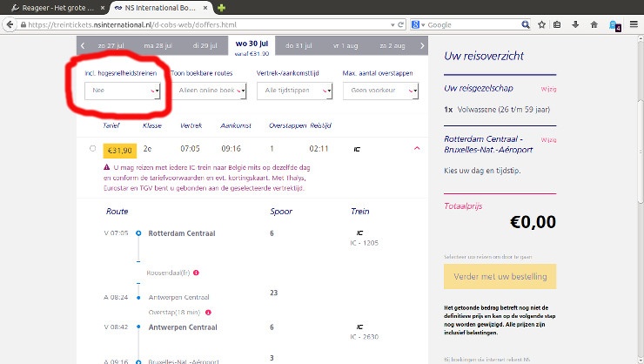
Task: Click Wijzig next to Rotterdam Centraal route
Action: (548, 140)
